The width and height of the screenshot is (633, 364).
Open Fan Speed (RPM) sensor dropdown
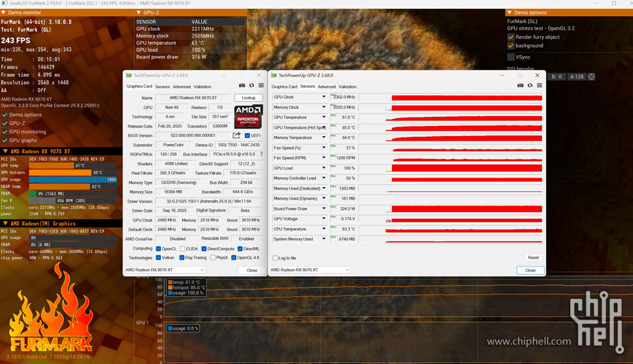pos(324,157)
